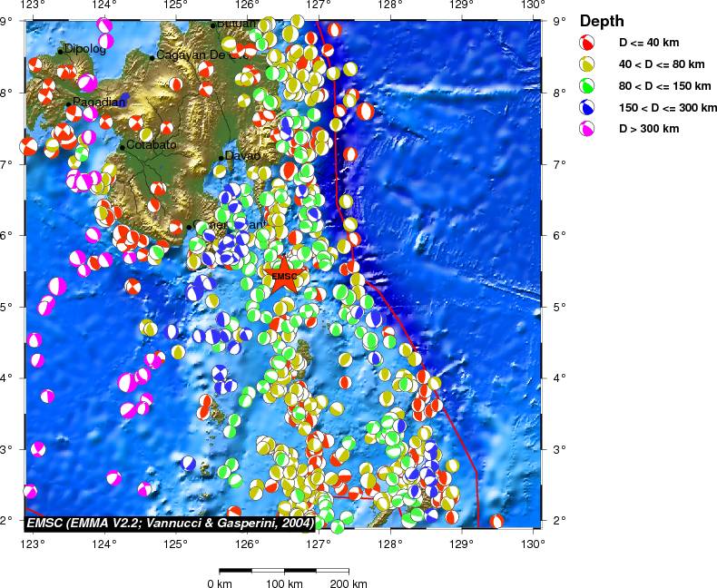Click the 100 km scale bar label
717x588 pixels.
pyautogui.click(x=283, y=583)
